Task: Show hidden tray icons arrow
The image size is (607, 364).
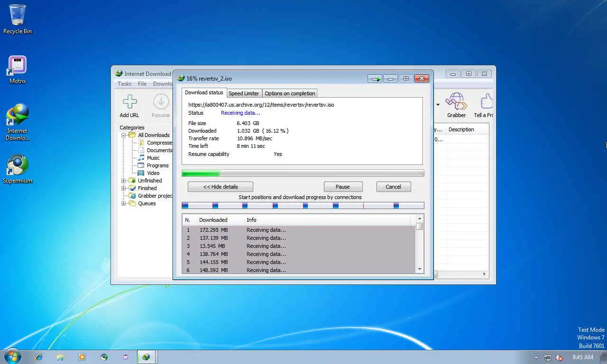Action: [x=536, y=357]
